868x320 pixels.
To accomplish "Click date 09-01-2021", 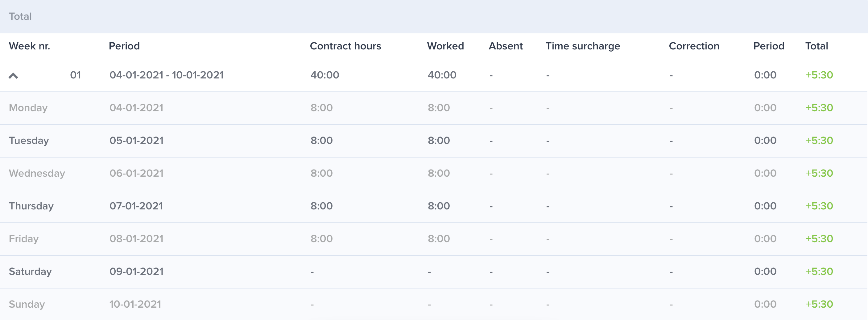I will tap(136, 272).
